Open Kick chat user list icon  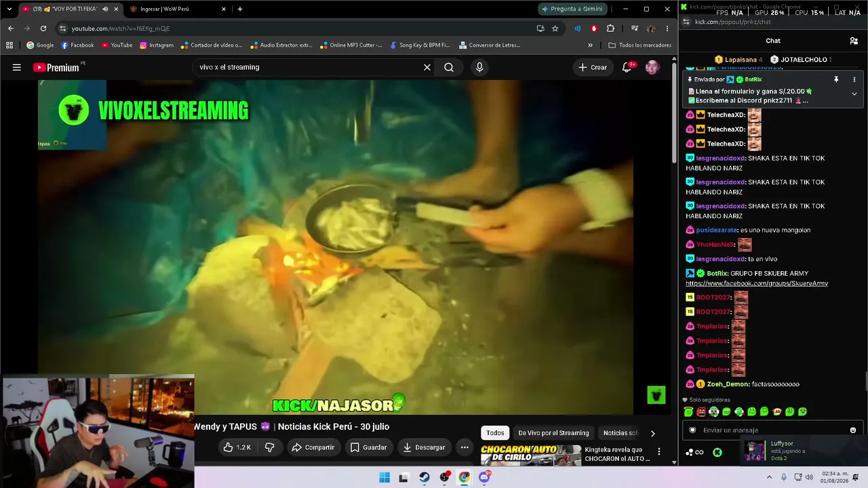(854, 41)
